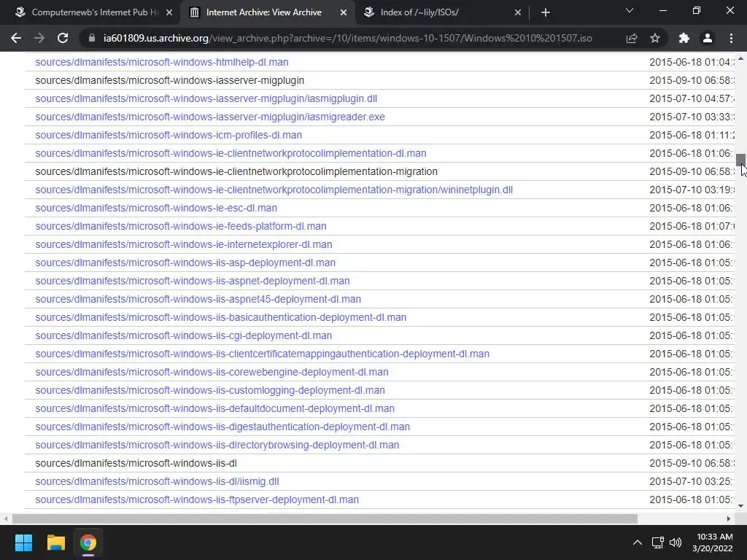Image resolution: width=747 pixels, height=560 pixels.
Task: Show hidden system tray icons
Action: tap(637, 542)
